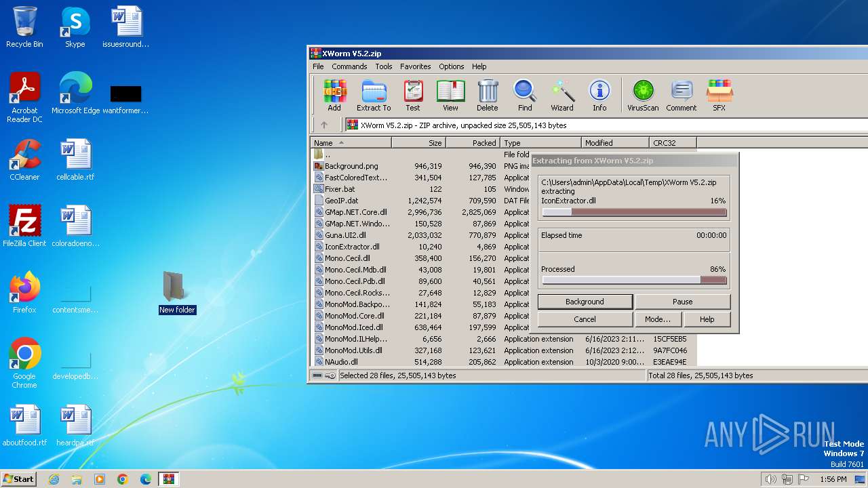Screen dimensions: 868x488
Task: Select the Background.png file row
Action: [420, 166]
